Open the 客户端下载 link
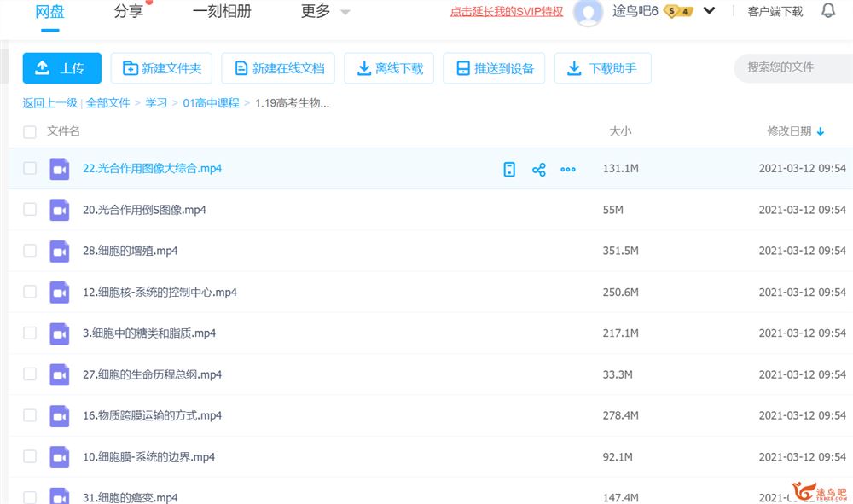This screenshot has width=853, height=504. tap(775, 11)
